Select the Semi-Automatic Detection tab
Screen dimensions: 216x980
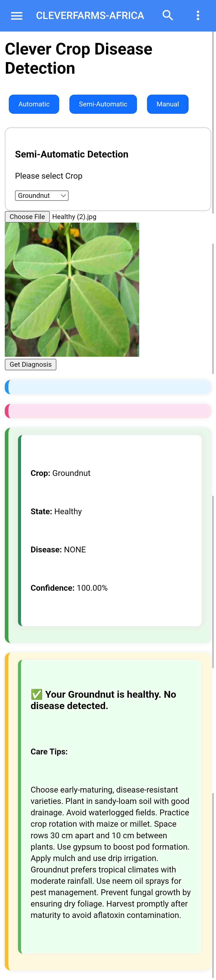coord(103,104)
